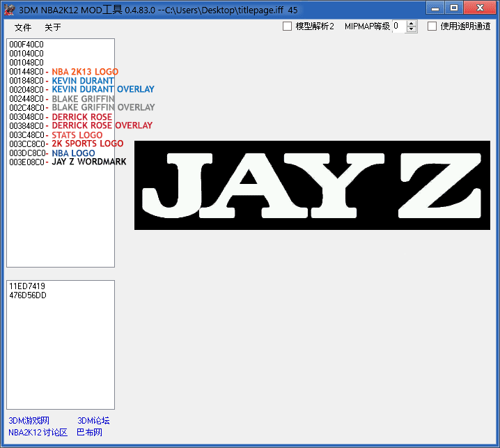Enable the 模型解析2 checkbox

pos(287,26)
